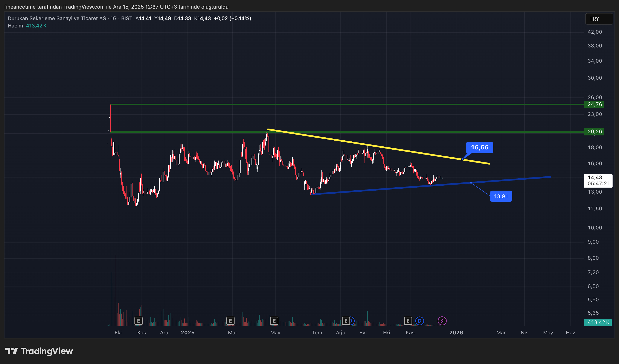Click the blue dividend D marker after Kas 2025
The image size is (619, 364).
(419, 321)
